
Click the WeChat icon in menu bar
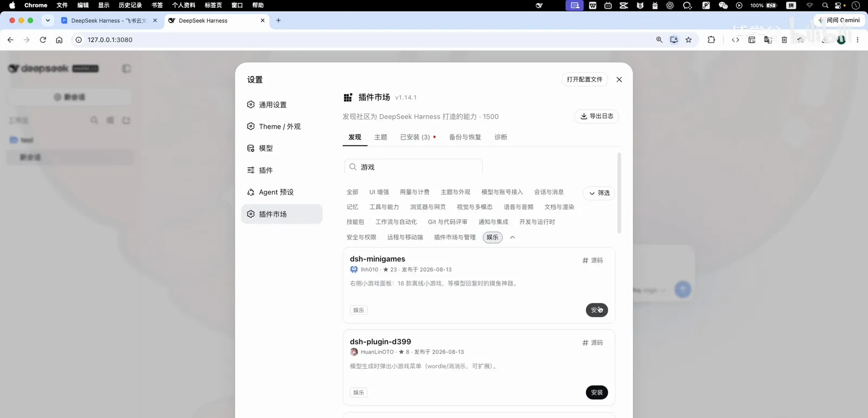(x=723, y=5)
